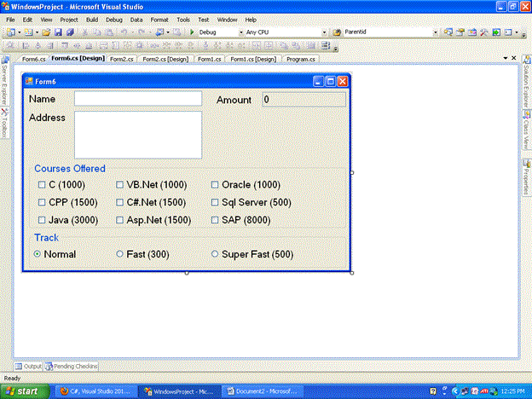Open the Properties Window toolbar icon

tap(460, 32)
